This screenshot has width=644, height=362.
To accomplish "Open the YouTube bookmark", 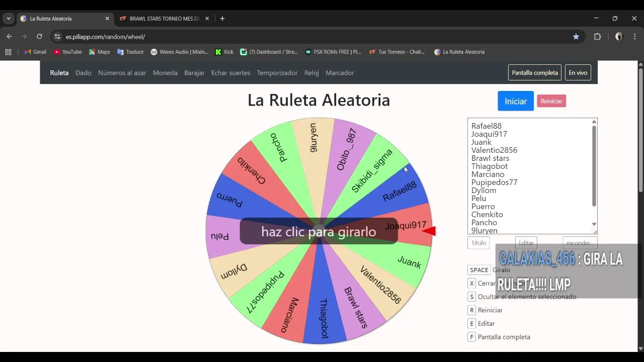I will click(67, 52).
